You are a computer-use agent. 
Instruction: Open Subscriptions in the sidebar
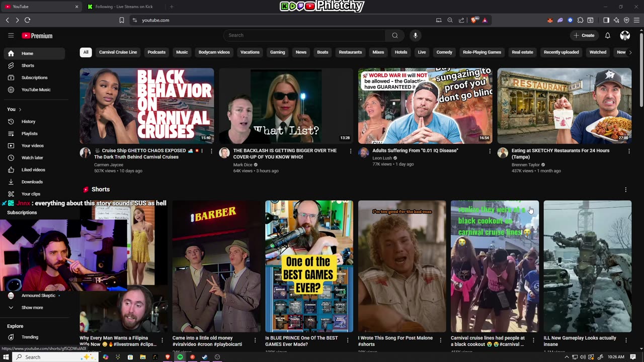pyautogui.click(x=34, y=77)
